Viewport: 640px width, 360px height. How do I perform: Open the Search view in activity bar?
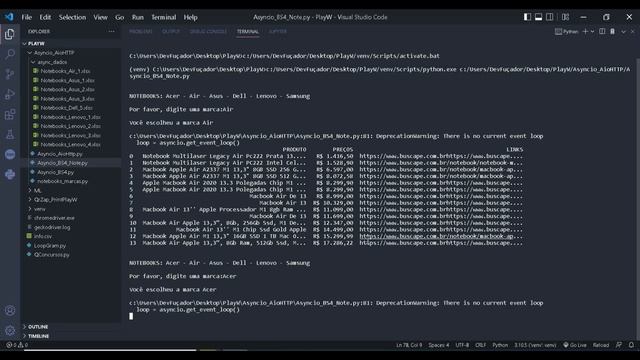[10, 54]
